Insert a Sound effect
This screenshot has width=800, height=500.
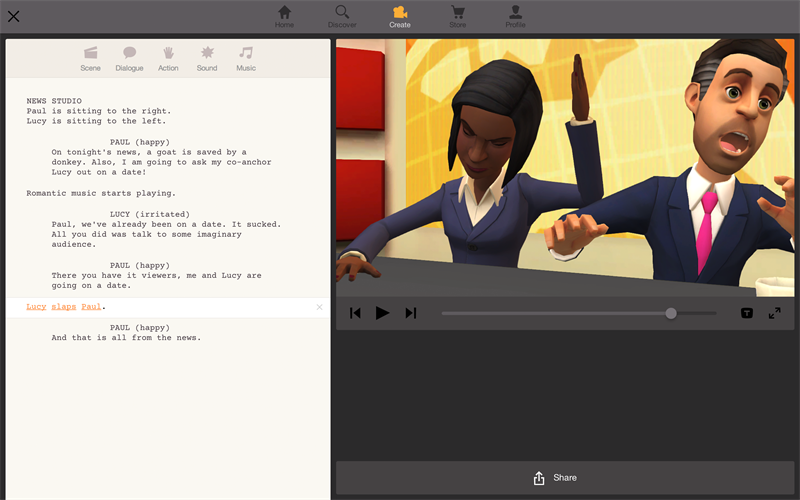tap(207, 58)
